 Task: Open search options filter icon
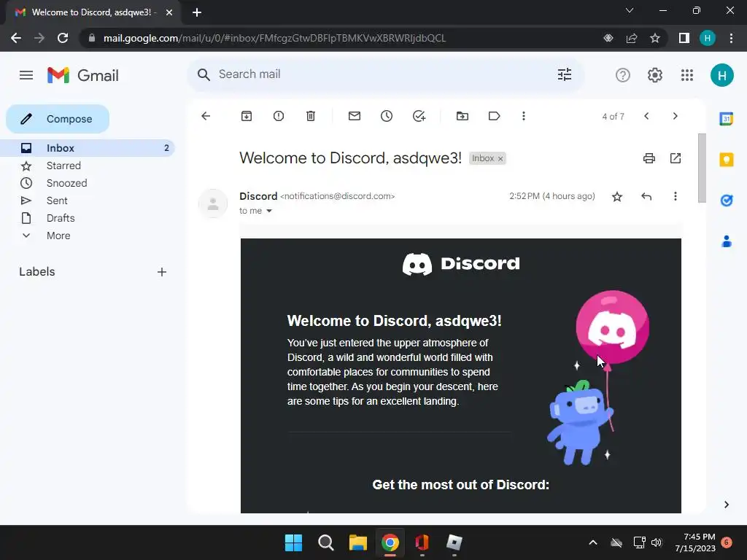[x=565, y=74]
